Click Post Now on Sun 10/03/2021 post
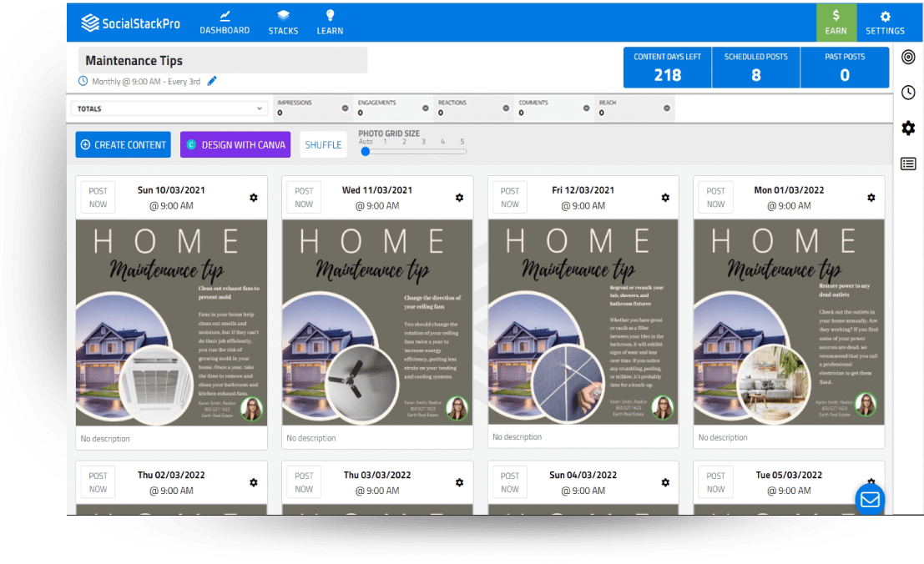Screen dimensions: 924x564 98,197
